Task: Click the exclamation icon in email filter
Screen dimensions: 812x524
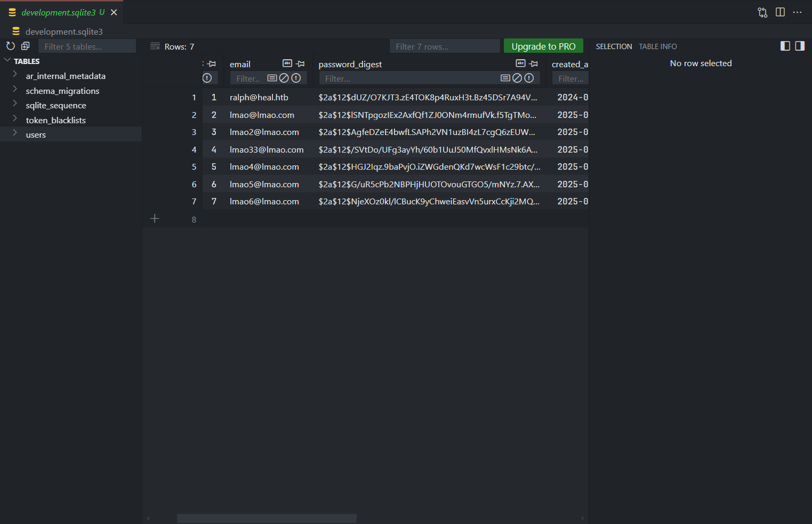Action: click(296, 78)
